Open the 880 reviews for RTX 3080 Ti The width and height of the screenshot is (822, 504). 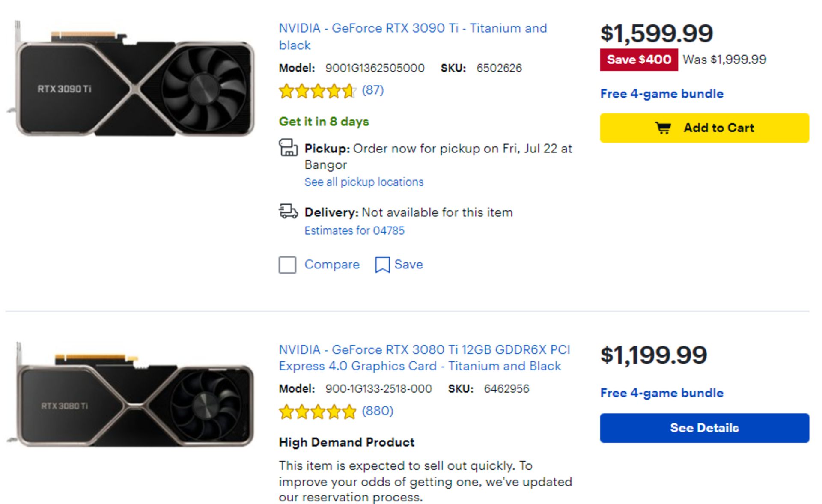point(377,411)
